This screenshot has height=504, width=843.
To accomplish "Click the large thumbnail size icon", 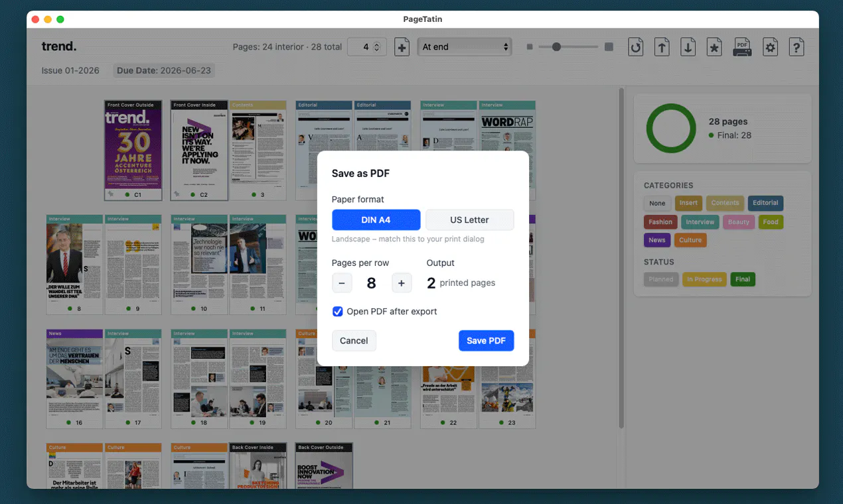I will coord(609,47).
